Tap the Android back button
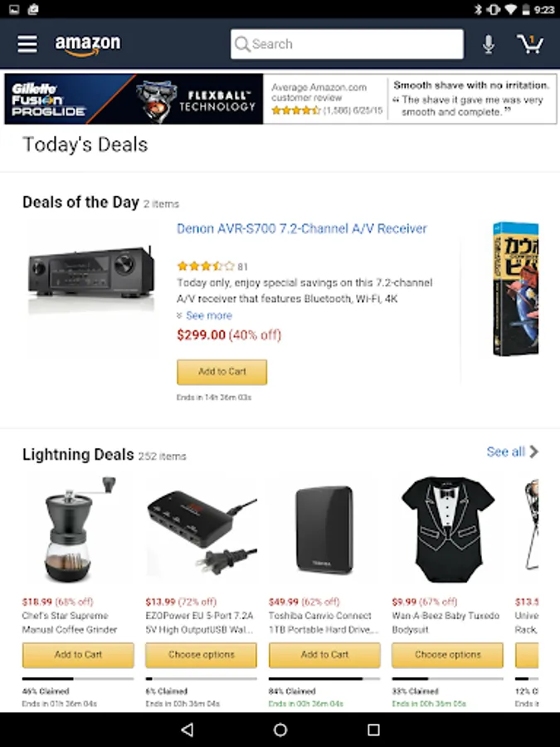560x747 pixels. click(187, 730)
